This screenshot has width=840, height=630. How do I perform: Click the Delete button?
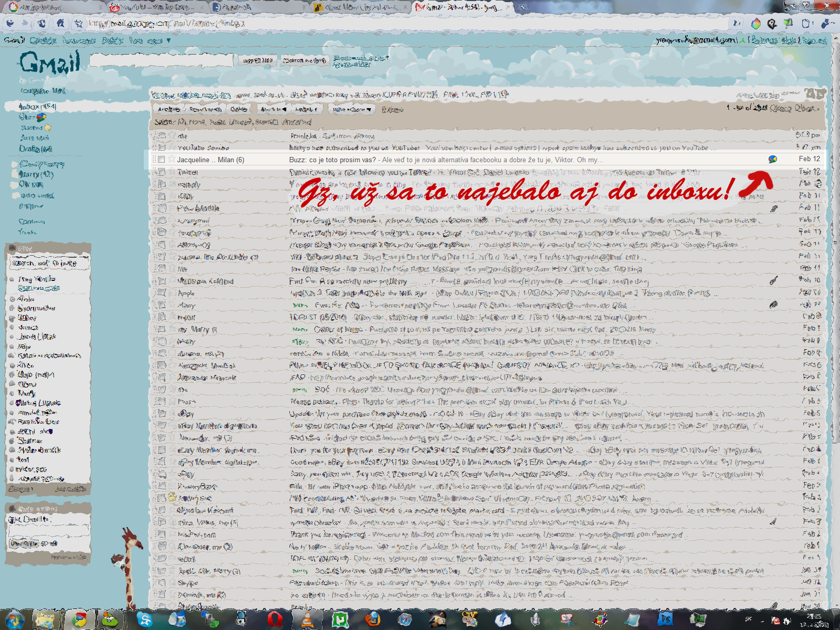tap(238, 109)
